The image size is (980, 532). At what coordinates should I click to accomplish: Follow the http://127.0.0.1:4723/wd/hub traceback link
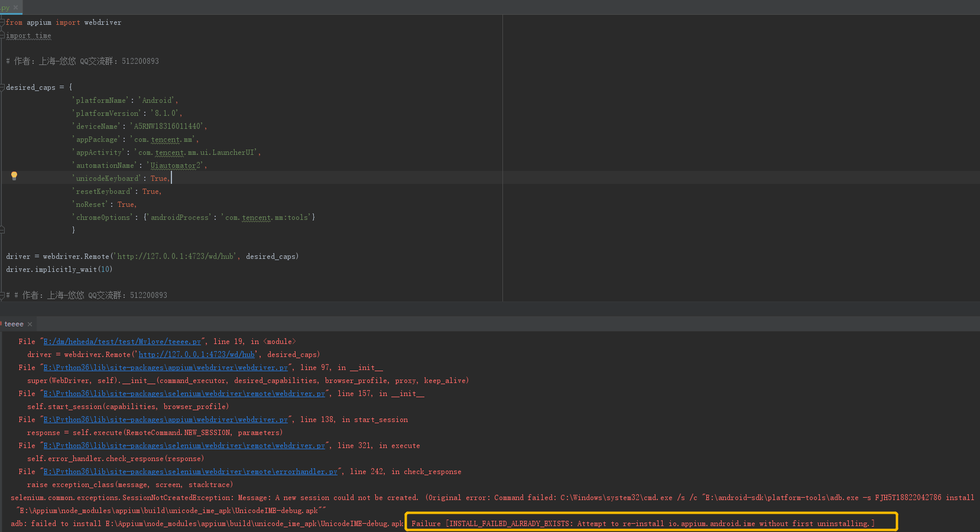pos(196,354)
